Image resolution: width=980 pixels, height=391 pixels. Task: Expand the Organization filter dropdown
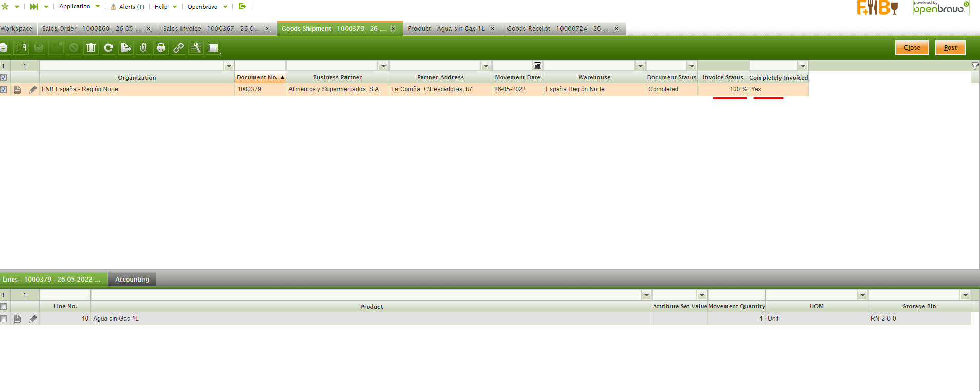click(229, 66)
